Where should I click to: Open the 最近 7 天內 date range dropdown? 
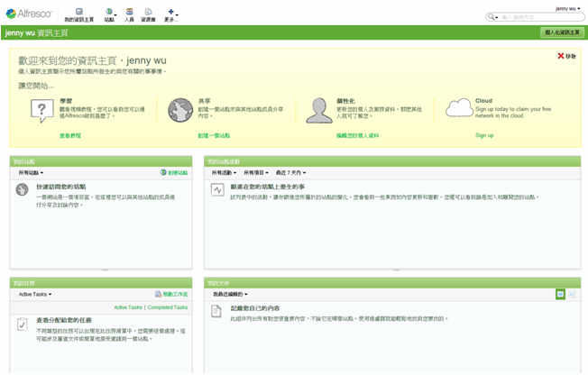click(x=290, y=172)
